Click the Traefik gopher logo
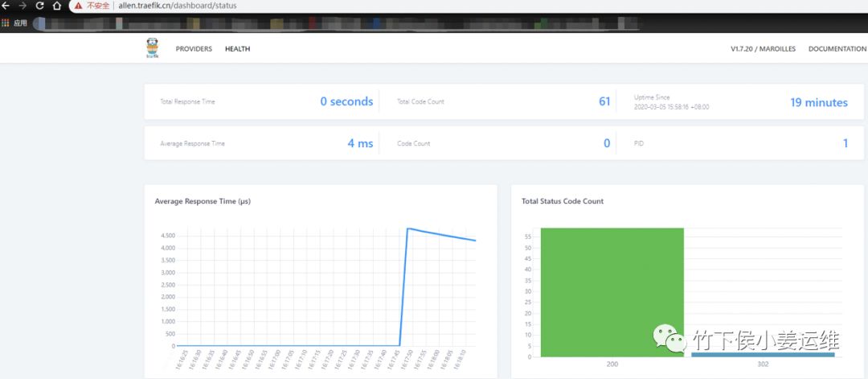 tap(152, 48)
